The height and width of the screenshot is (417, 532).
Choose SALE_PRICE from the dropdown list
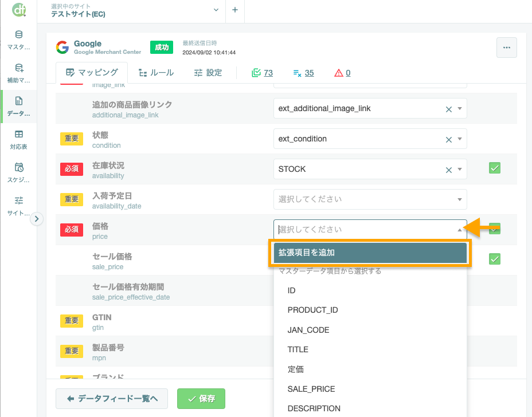(x=370, y=389)
